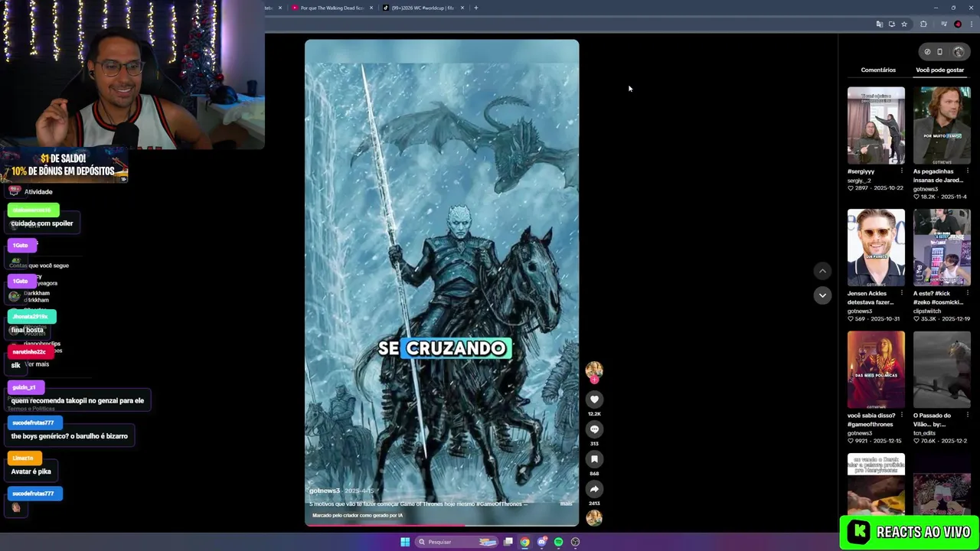The image size is (980, 551).
Task: Open OBS Studio from the taskbar
Action: [575, 542]
